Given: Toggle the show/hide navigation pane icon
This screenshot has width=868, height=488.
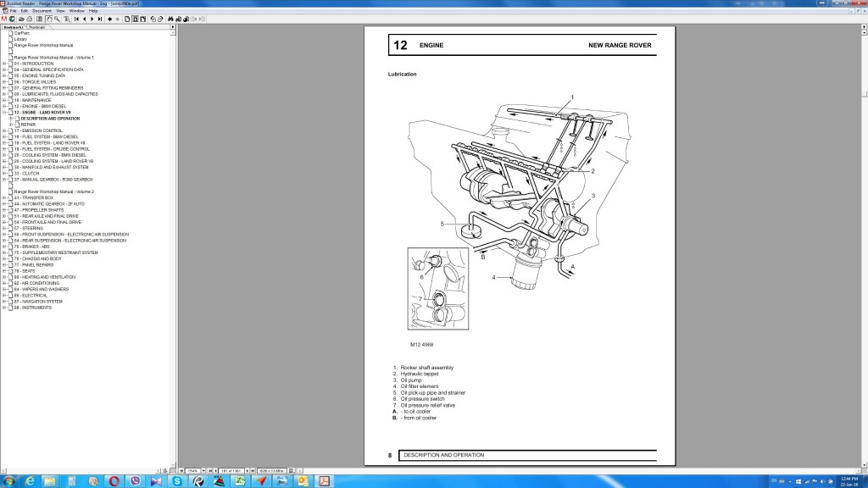Looking at the screenshot, I should coord(39,19).
